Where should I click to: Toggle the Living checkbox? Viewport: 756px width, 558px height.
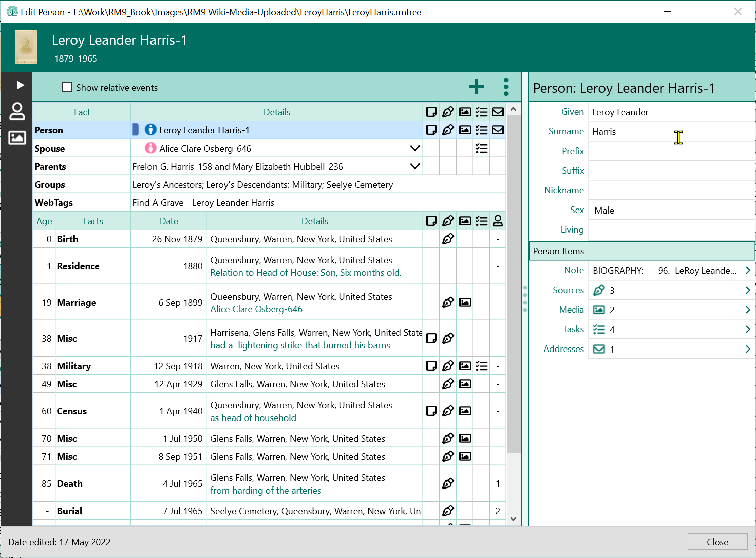[x=598, y=230]
